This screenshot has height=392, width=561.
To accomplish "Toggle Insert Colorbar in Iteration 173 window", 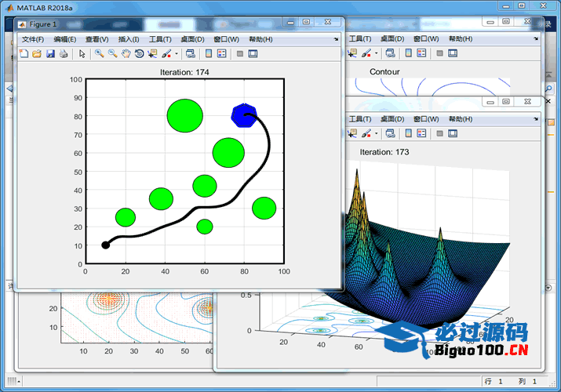I will coord(408,133).
